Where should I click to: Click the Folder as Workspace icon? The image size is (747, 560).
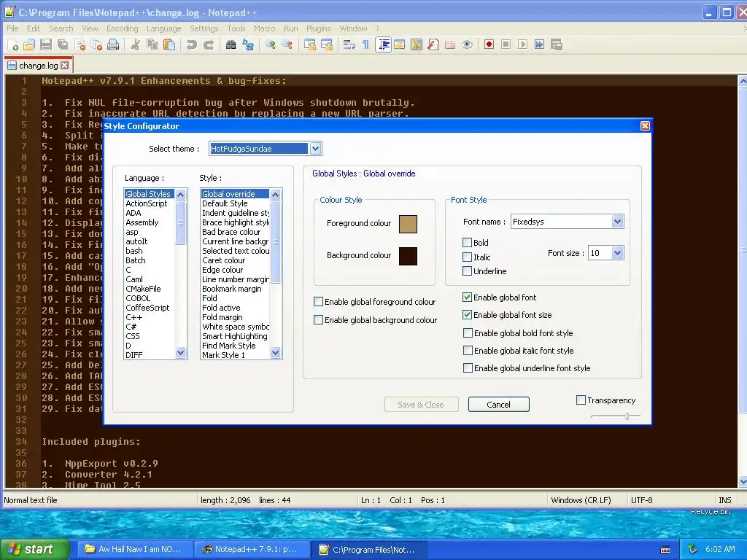(x=450, y=44)
